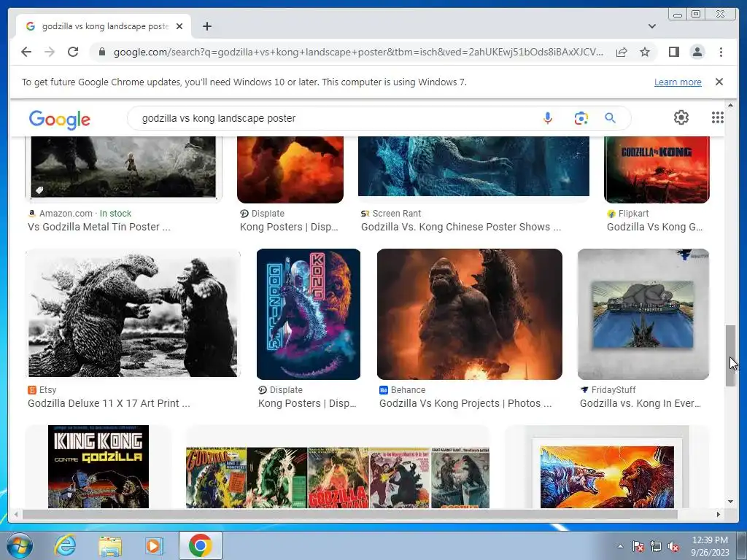Dismiss the Chrome update notification bar
The image size is (747, 560).
click(719, 82)
